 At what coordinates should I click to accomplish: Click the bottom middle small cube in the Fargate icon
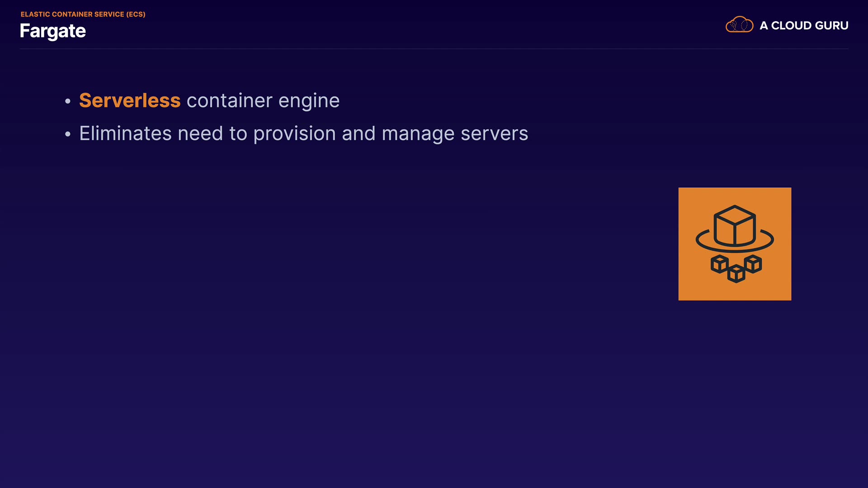coord(736,273)
